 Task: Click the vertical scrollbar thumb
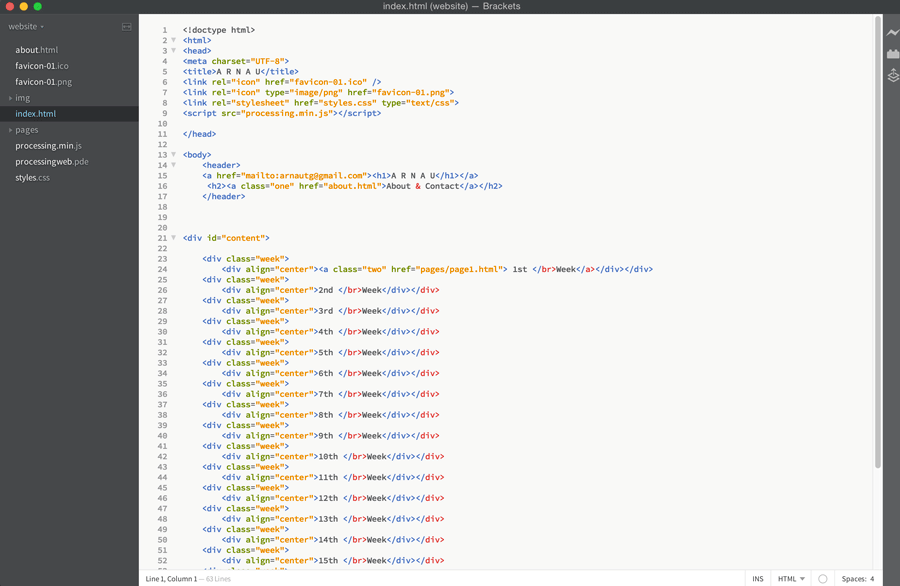(878, 241)
